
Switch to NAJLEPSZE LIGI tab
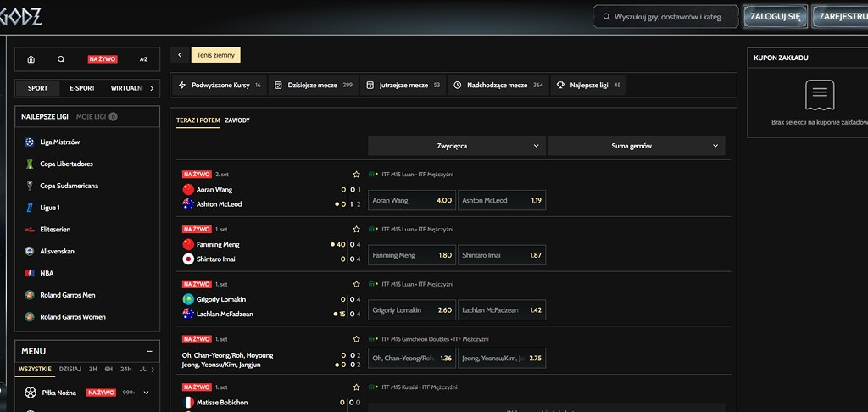[x=45, y=117]
